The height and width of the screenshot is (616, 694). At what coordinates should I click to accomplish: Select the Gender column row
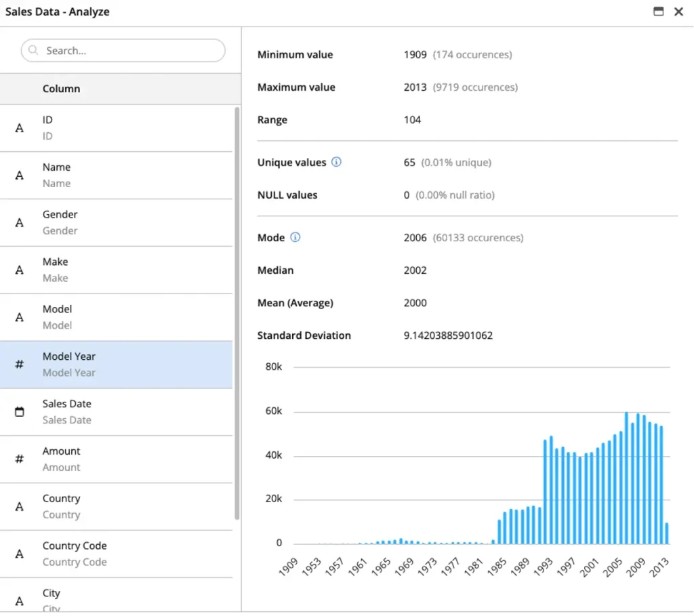pos(117,222)
